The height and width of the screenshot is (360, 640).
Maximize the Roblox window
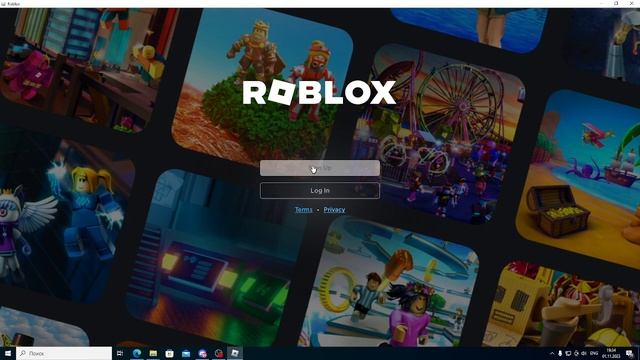616,3
